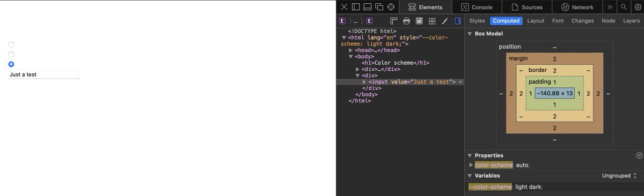644x196 pixels.
Task: Switch to the Sources tab
Action: tap(527, 7)
